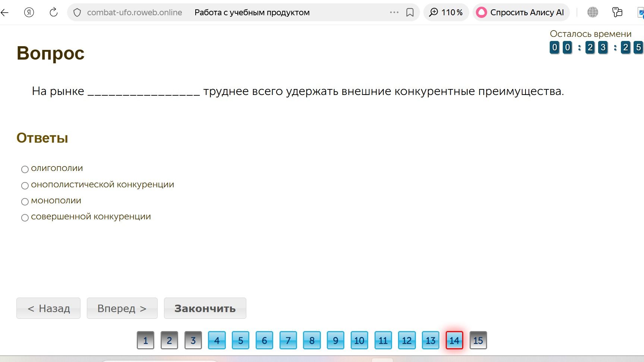Reload the page with refresh icon
The width and height of the screenshot is (644, 362).
[54, 12]
